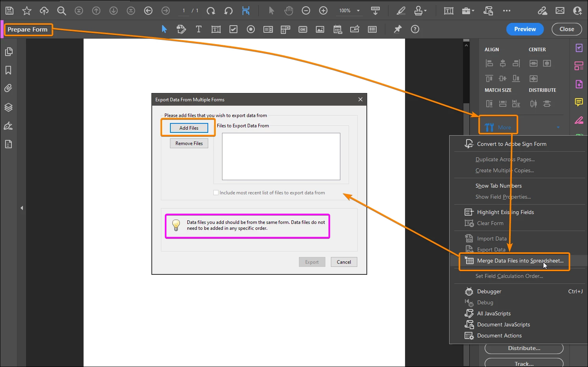588x367 pixels.
Task: Add a barcode field tool
Action: (372, 29)
